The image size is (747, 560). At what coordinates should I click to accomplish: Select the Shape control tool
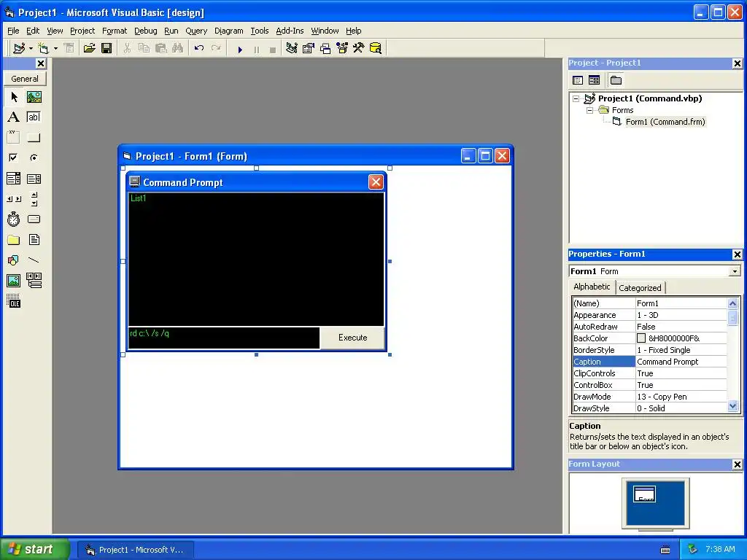(14, 260)
